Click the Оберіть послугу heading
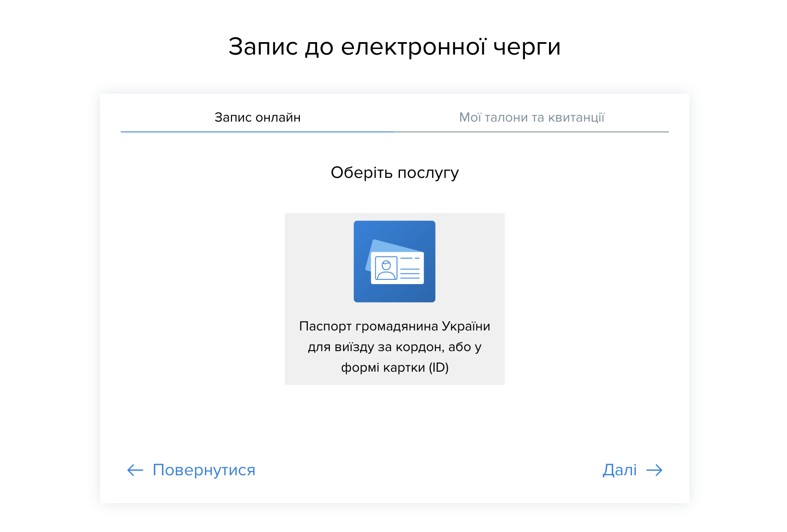The width and height of the screenshot is (787, 532). coord(394,173)
